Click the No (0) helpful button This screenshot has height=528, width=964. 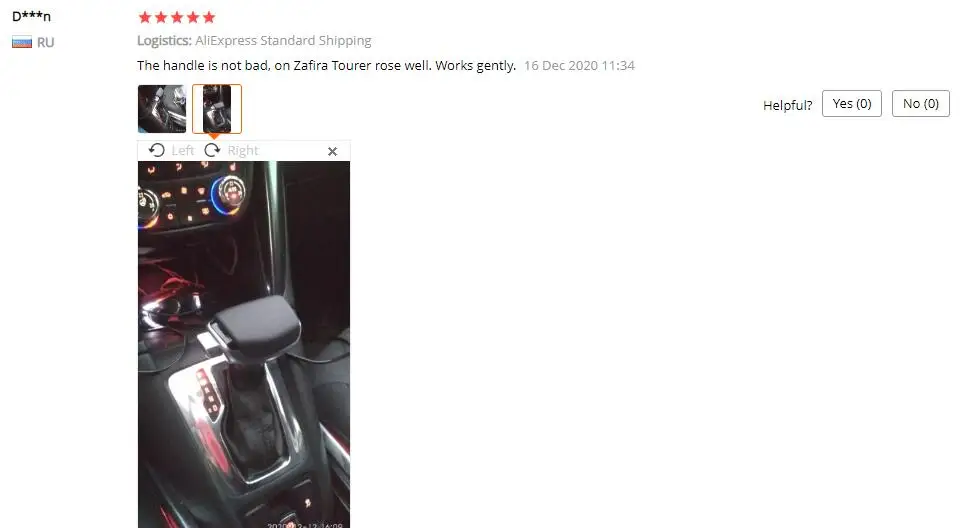[x=920, y=104]
